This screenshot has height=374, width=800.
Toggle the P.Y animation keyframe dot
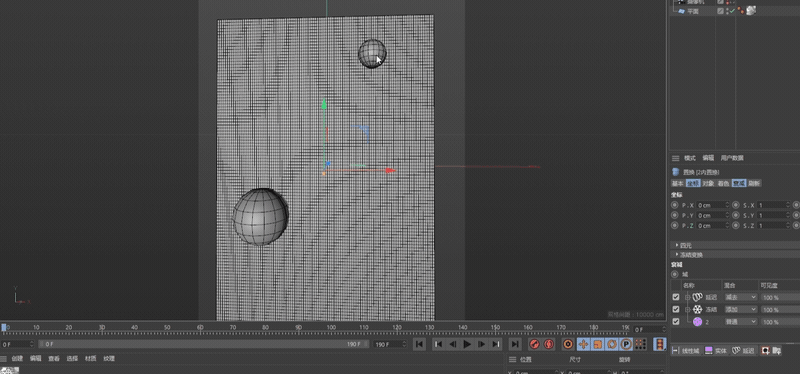tap(674, 215)
